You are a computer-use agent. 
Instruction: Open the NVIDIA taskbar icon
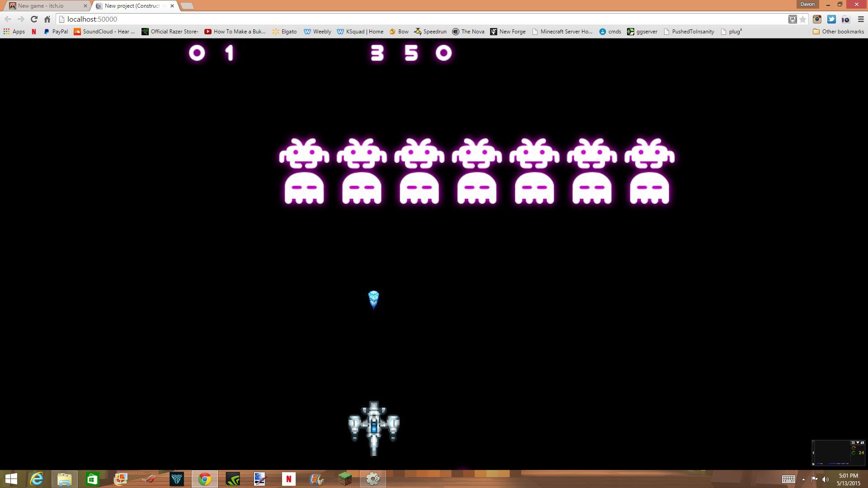[232, 479]
